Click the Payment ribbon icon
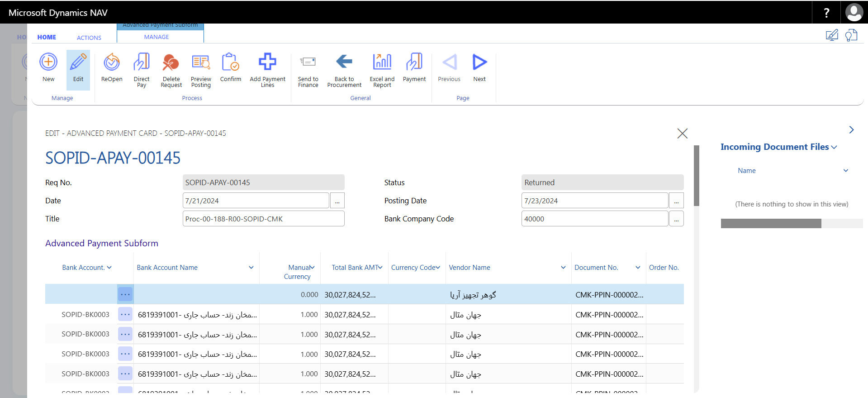The image size is (868, 398). click(x=414, y=62)
